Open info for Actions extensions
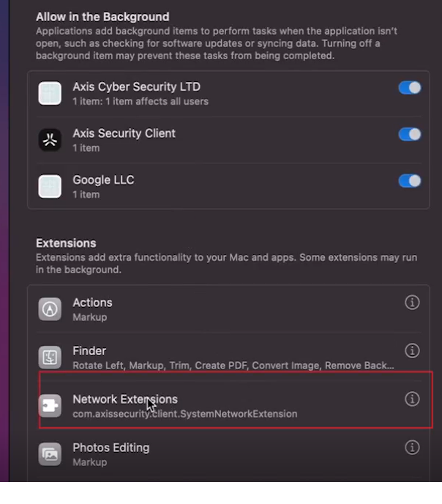This screenshot has height=504, width=442. [x=412, y=303]
